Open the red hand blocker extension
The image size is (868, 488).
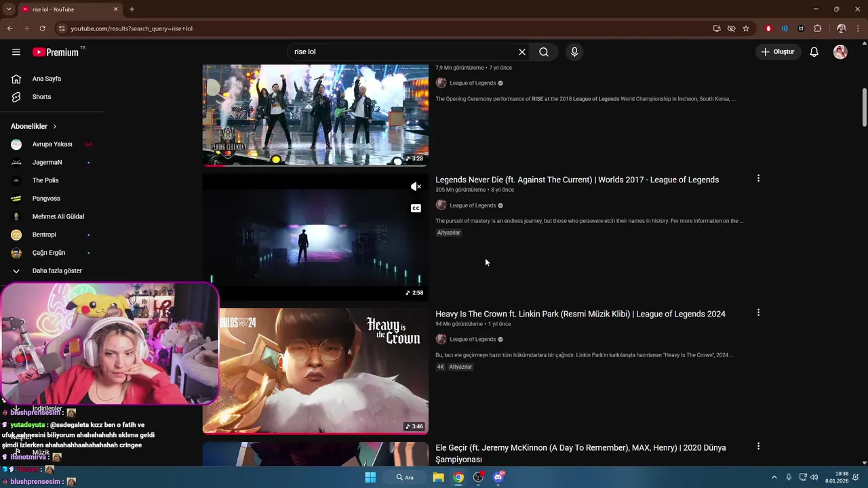click(x=768, y=28)
